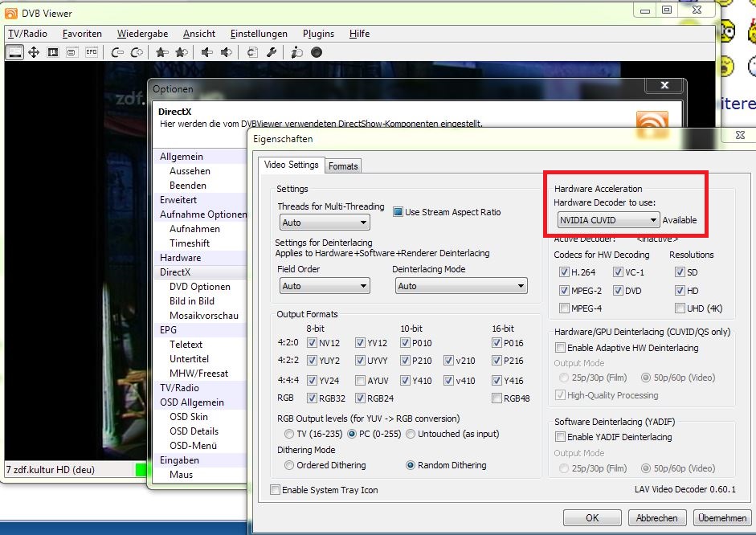Select Hardware in the options list

(180, 257)
